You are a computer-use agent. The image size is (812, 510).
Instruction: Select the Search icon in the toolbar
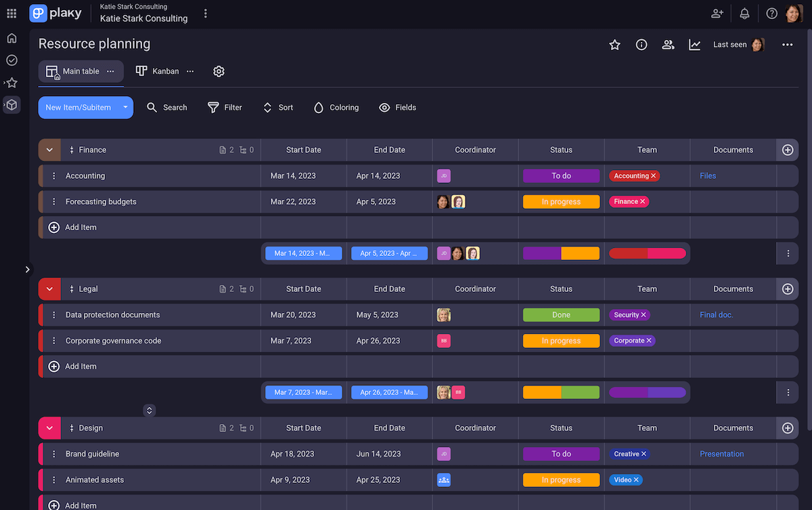(x=166, y=107)
